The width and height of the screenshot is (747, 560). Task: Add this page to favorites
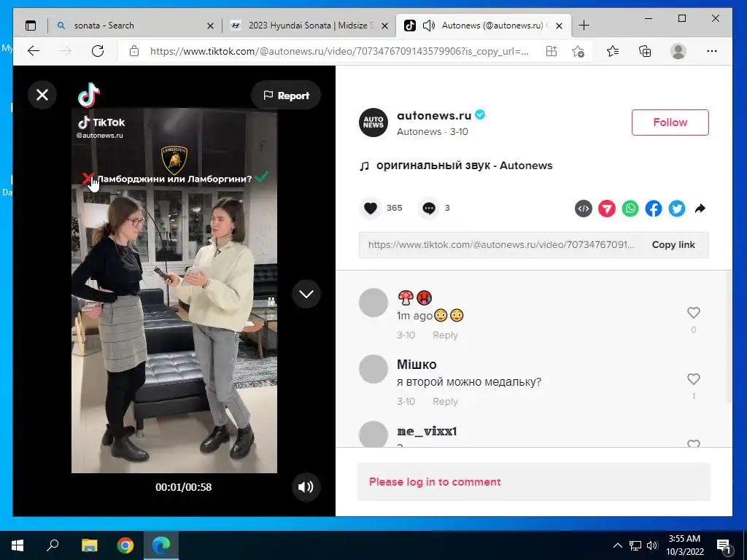click(578, 51)
